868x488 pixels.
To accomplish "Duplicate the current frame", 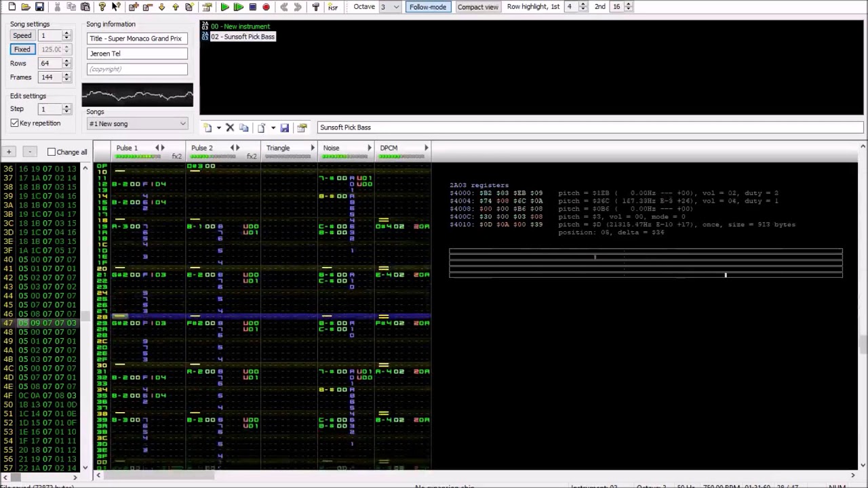I will point(189,7).
